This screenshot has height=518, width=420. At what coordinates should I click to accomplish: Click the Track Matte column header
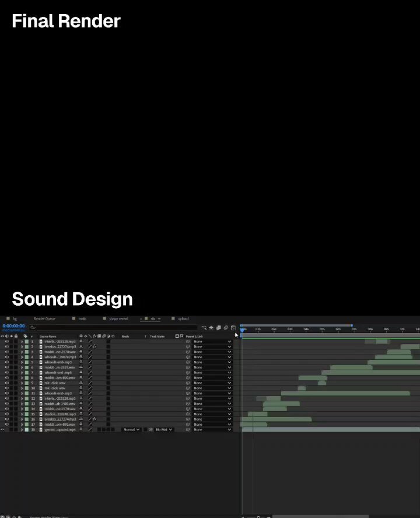coord(157,337)
